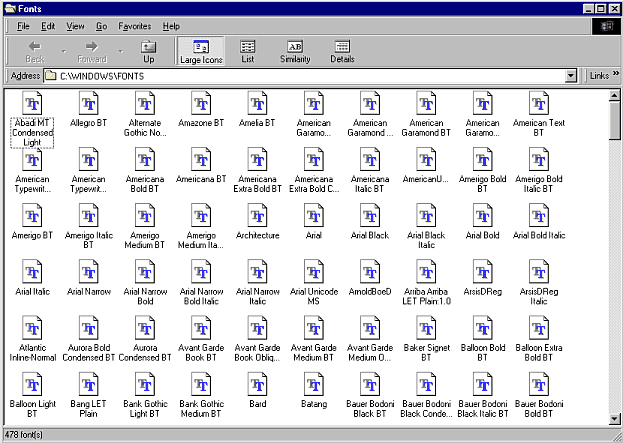Select the Baker Signet BT font icon
The image size is (623, 443).
(426, 339)
